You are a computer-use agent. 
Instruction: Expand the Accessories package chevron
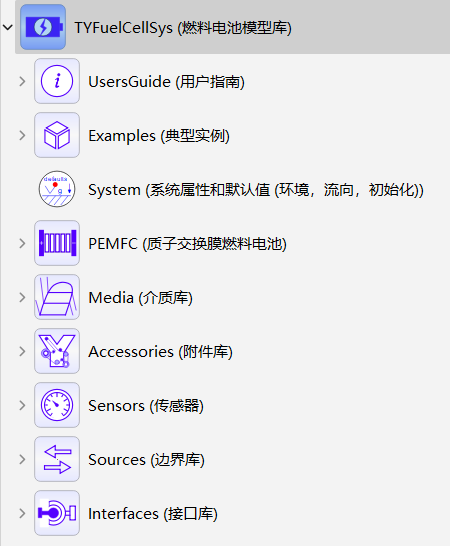[22, 351]
